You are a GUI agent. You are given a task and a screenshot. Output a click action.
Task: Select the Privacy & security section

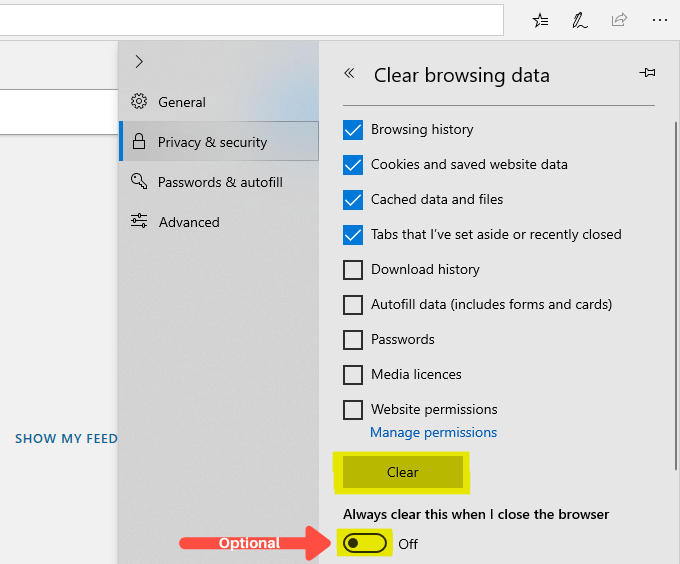[x=219, y=141]
